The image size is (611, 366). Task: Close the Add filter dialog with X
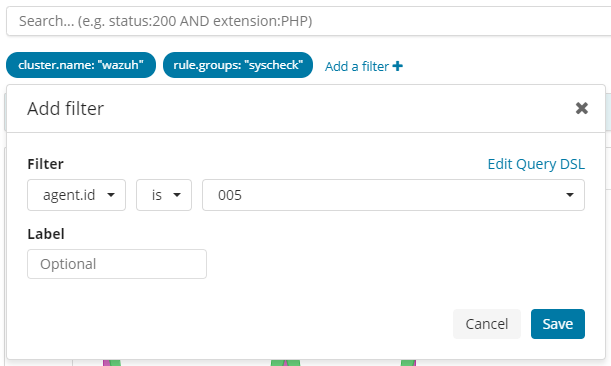(x=581, y=108)
